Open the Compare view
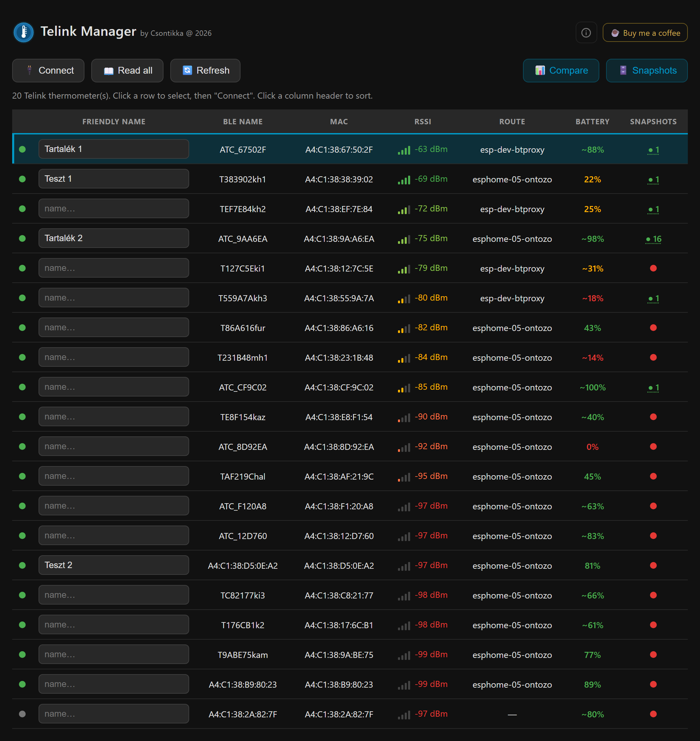 [561, 71]
